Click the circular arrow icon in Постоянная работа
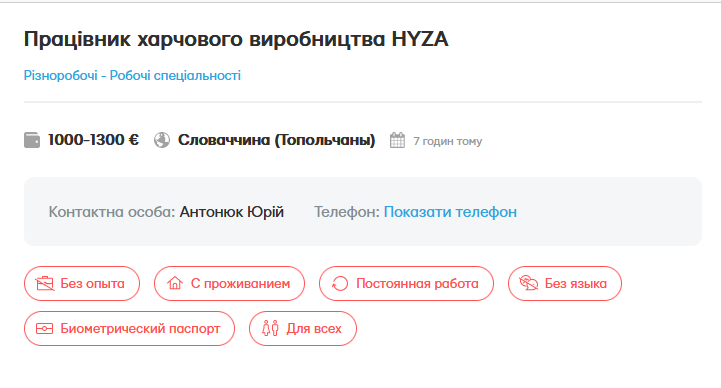This screenshot has height=388, width=721. click(340, 284)
